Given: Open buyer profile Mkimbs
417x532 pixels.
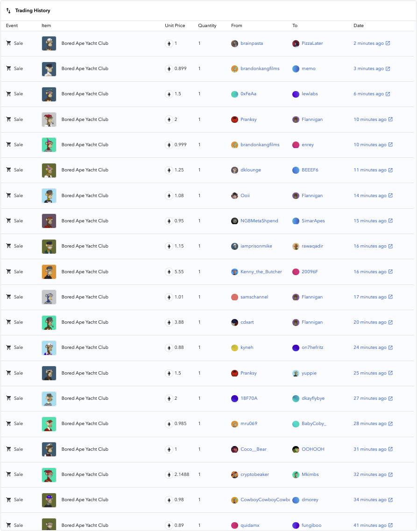Looking at the screenshot, I should 310,475.
